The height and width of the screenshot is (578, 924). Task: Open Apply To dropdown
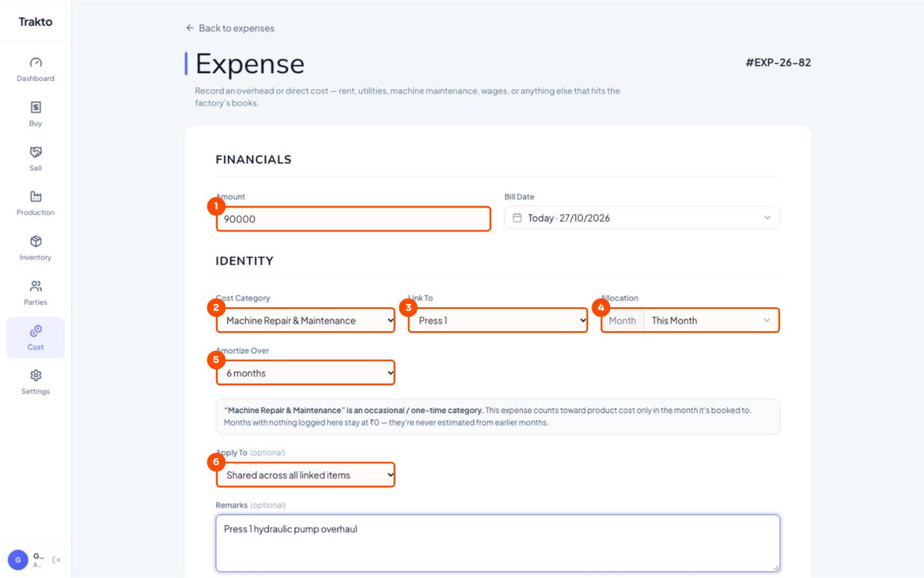click(305, 475)
